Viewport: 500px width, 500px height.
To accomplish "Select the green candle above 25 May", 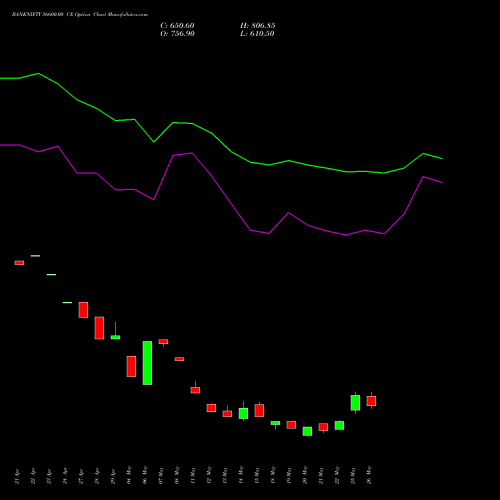I will pyautogui.click(x=355, y=403).
